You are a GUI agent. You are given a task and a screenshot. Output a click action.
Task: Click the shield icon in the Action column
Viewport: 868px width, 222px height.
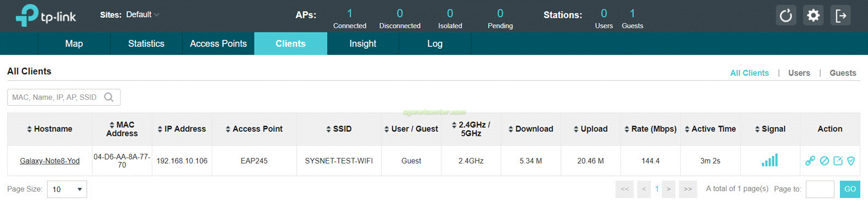tap(851, 161)
